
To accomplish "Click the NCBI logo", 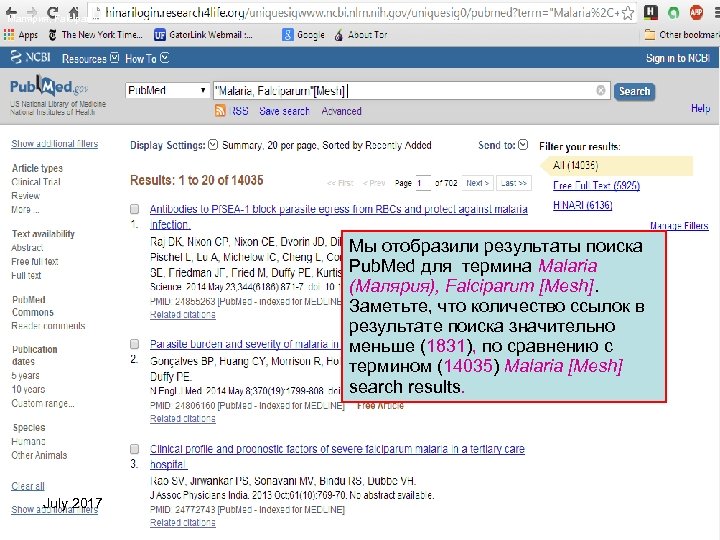I will (30, 57).
